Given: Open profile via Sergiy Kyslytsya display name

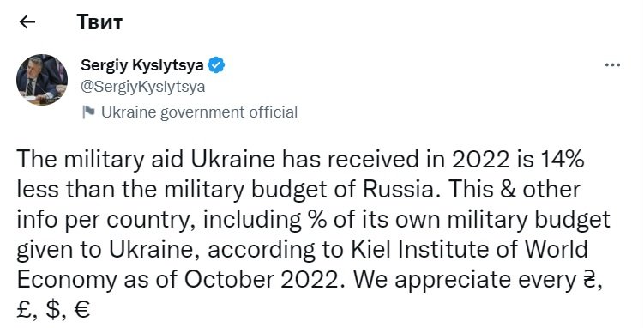Looking at the screenshot, I should [x=142, y=65].
